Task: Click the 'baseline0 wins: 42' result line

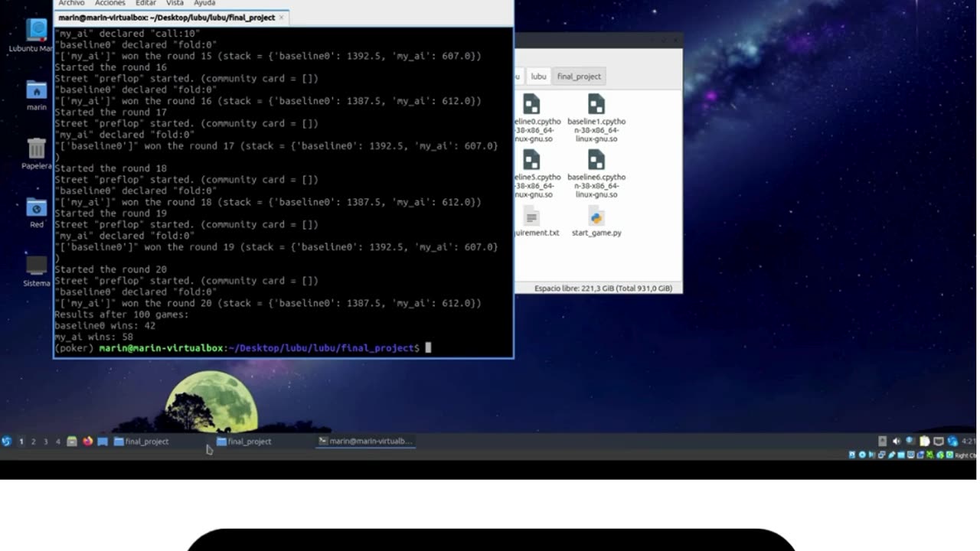Action: point(105,325)
